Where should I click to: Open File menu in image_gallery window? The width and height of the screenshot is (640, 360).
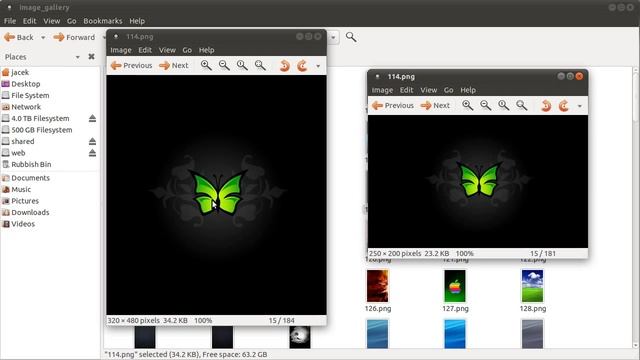coord(10,21)
